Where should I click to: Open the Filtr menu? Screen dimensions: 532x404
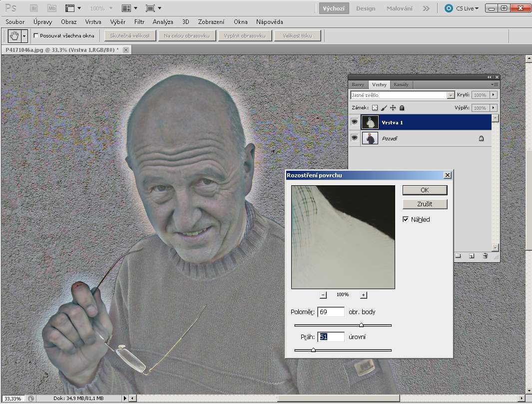(139, 22)
